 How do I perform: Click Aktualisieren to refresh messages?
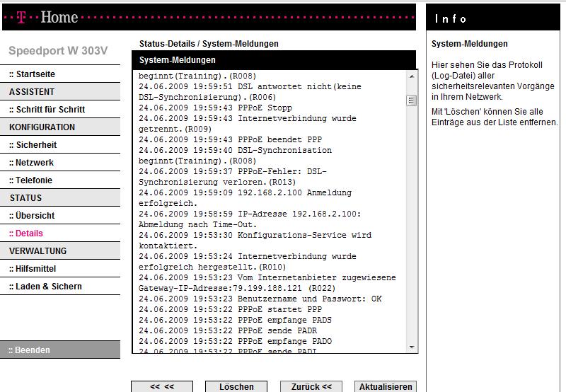point(386,386)
